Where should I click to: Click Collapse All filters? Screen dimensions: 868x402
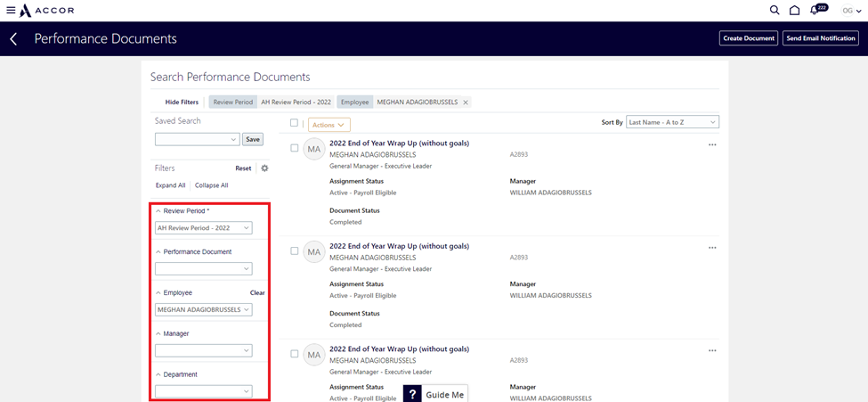click(212, 185)
